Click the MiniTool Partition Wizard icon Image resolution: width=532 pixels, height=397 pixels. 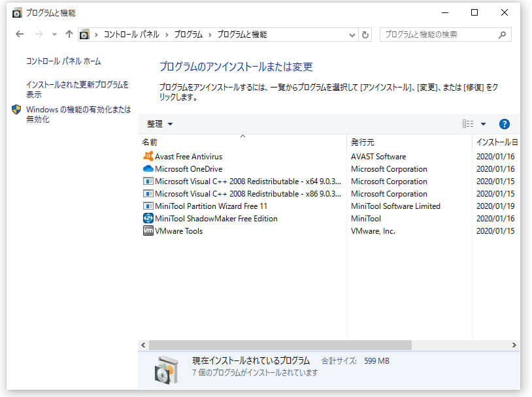click(x=148, y=206)
